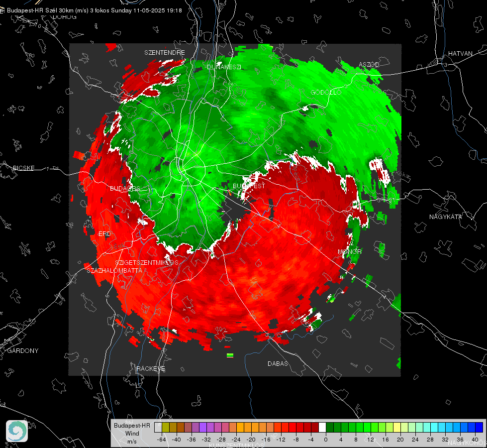The image size is (487, 448).
Task: Click the ASZÓD city label
Action: pos(369,64)
